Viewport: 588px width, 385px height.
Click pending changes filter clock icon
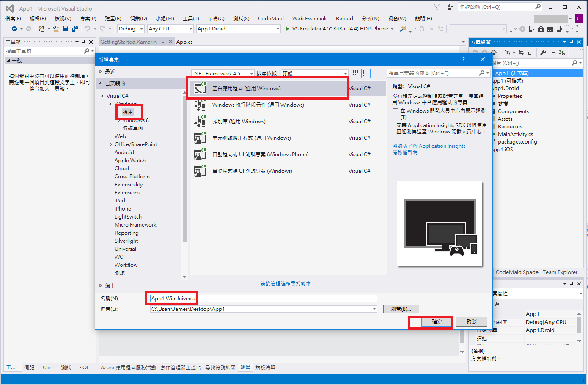coord(507,53)
